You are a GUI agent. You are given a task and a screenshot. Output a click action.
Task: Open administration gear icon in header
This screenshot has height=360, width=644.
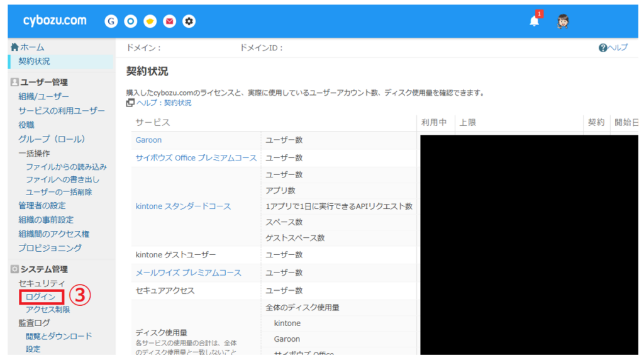click(x=189, y=21)
